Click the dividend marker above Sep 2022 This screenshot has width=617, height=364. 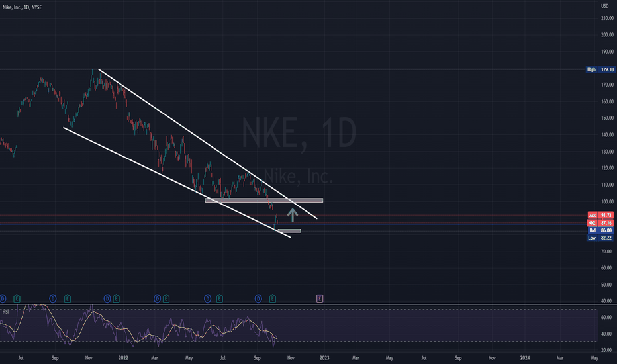click(258, 298)
